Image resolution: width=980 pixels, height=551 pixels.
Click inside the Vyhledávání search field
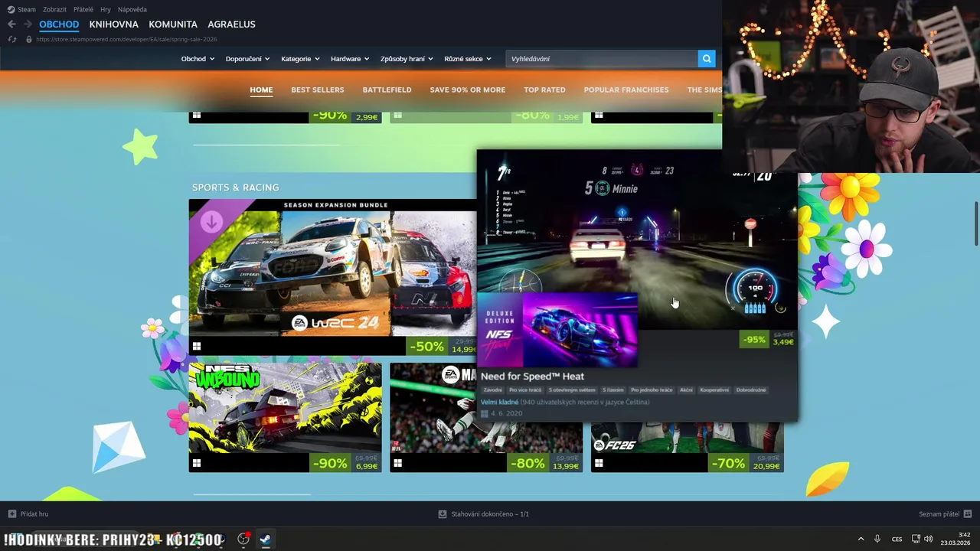tap(602, 59)
